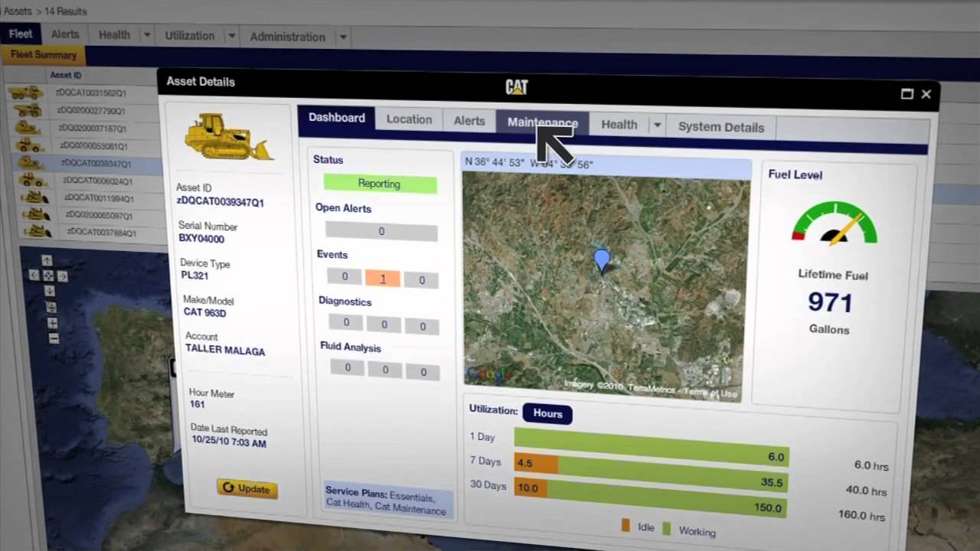
Task: Click the Update button
Action: [247, 488]
